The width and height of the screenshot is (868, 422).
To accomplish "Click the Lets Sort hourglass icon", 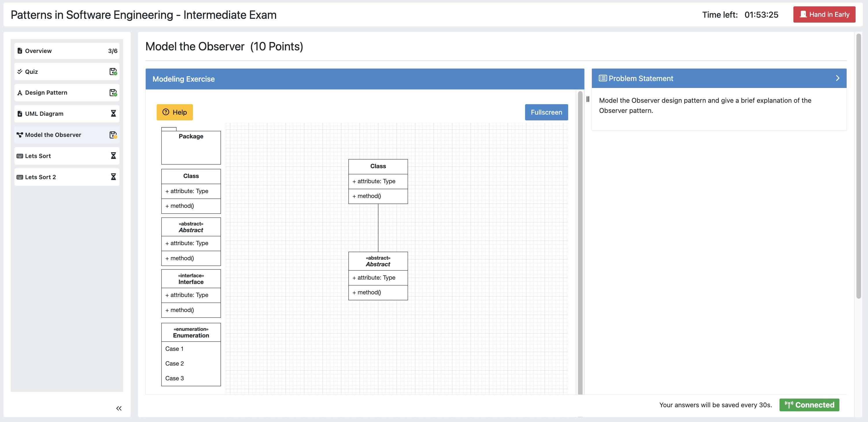I will (113, 156).
